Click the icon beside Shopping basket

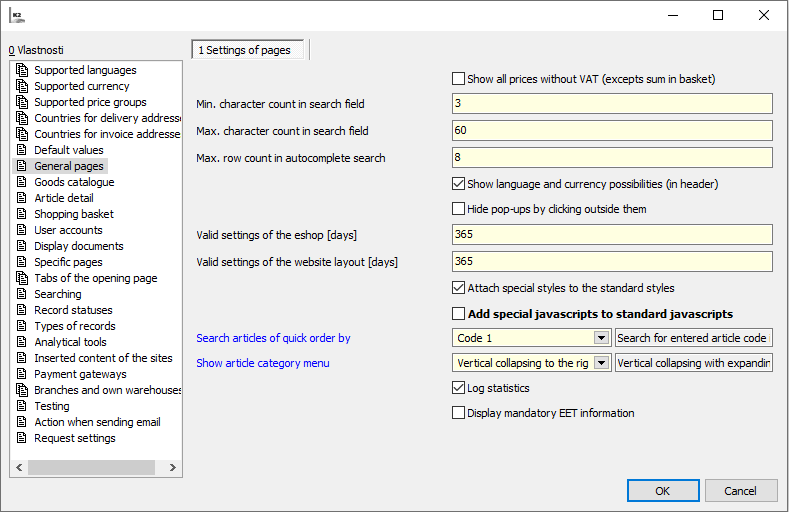tap(22, 214)
